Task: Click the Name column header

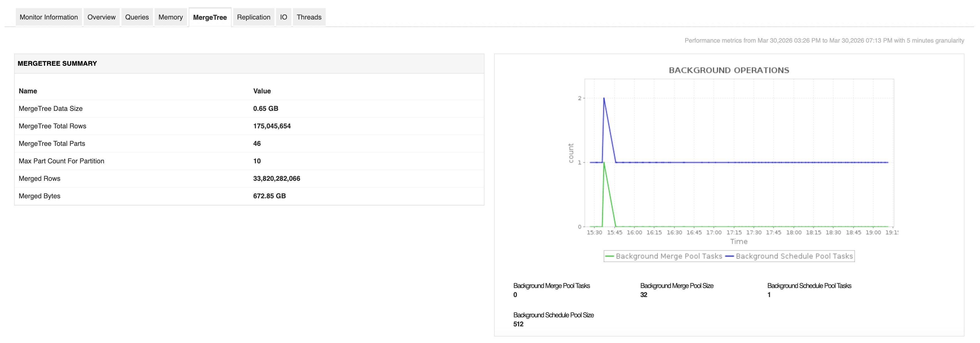Action: (28, 91)
